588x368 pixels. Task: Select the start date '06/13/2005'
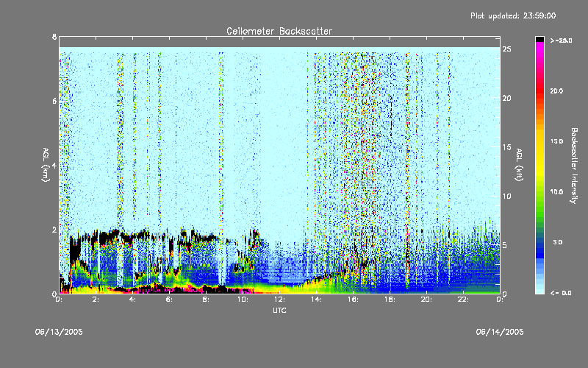click(x=59, y=332)
